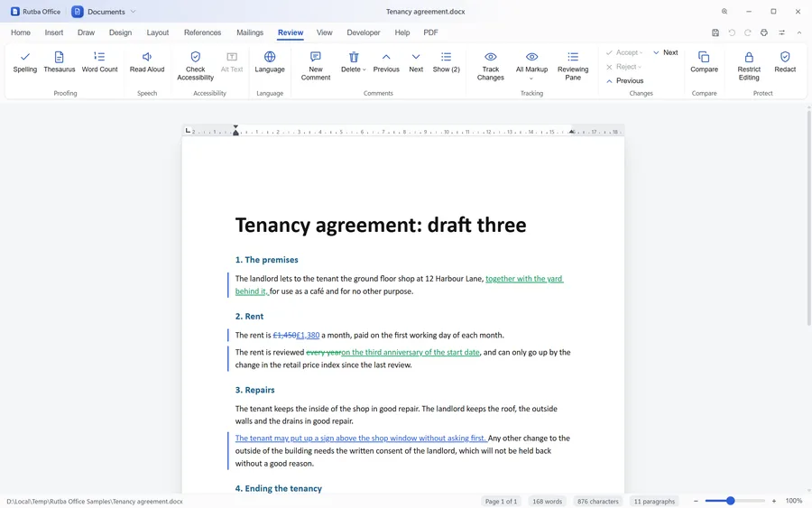Run the Spelling check
Screen dimensions: 812x508
[x=25, y=62]
